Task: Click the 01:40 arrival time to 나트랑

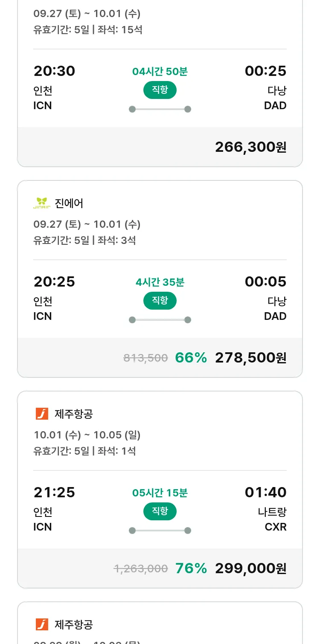Action: point(265,492)
